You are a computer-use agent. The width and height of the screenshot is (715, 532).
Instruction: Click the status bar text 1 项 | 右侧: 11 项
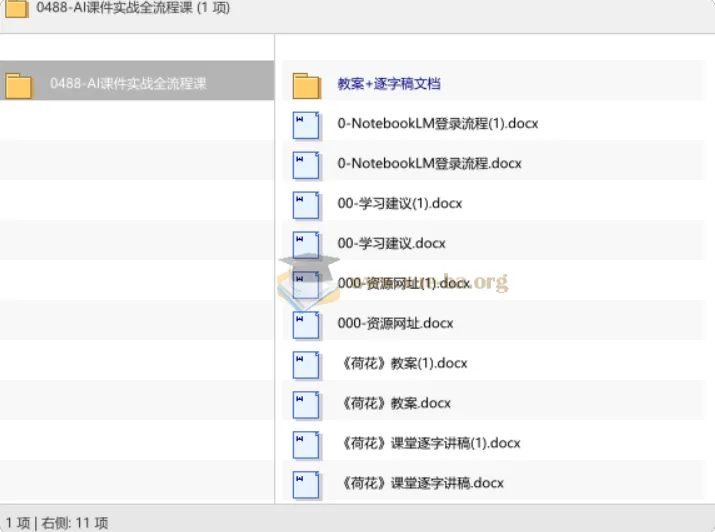pyautogui.click(x=57, y=522)
